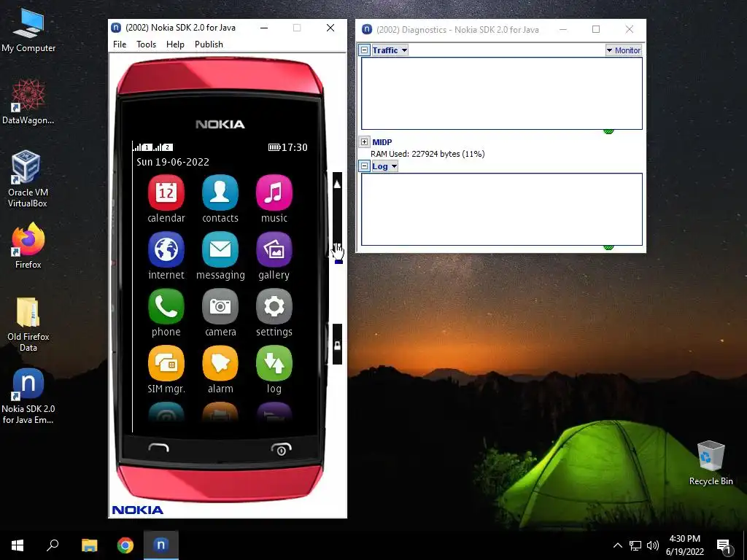The image size is (747, 560).
Task: Open the Windows Start menu
Action: pos(18,545)
